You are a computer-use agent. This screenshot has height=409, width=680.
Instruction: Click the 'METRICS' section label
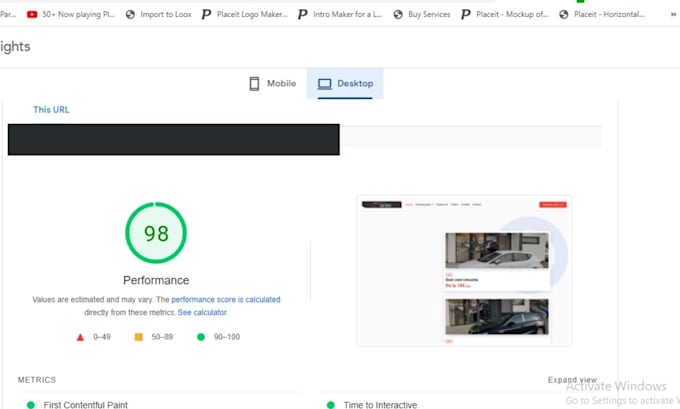[37, 380]
